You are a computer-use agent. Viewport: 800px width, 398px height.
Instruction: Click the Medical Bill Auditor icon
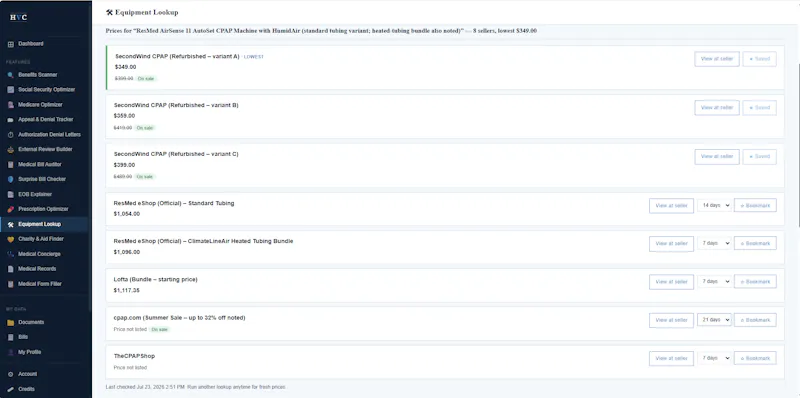click(11, 165)
